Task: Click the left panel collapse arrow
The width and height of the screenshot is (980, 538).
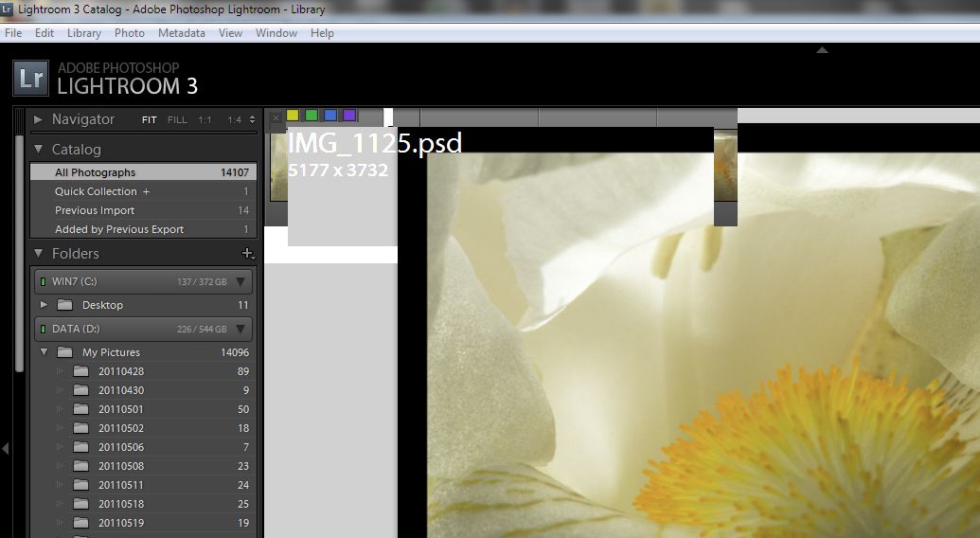Action: click(7, 447)
